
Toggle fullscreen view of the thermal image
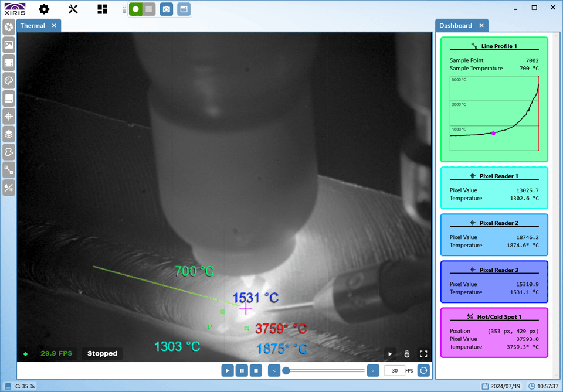tap(423, 353)
